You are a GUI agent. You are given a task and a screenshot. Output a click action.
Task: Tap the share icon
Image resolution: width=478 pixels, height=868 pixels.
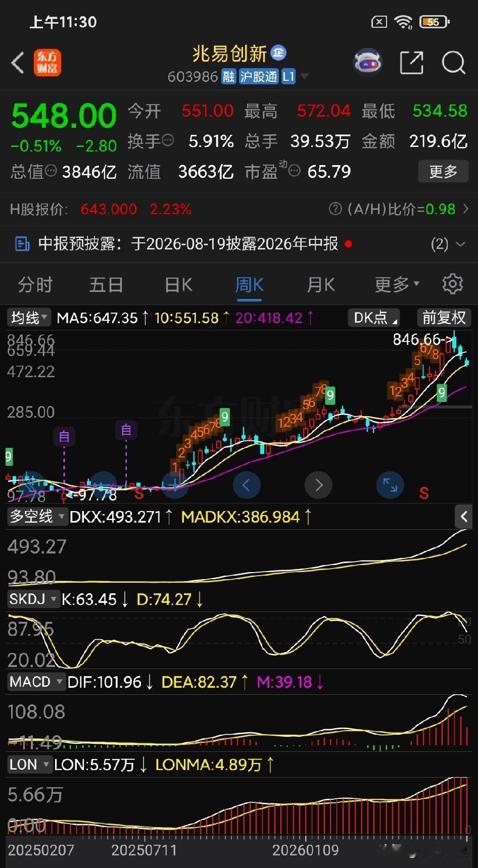[x=411, y=63]
